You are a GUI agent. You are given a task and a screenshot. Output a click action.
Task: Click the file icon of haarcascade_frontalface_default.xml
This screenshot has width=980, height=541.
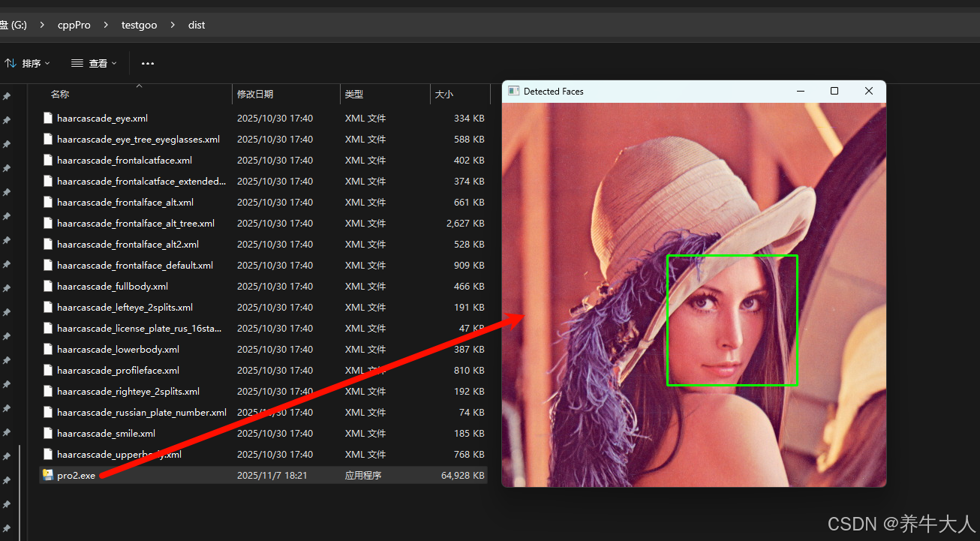48,265
